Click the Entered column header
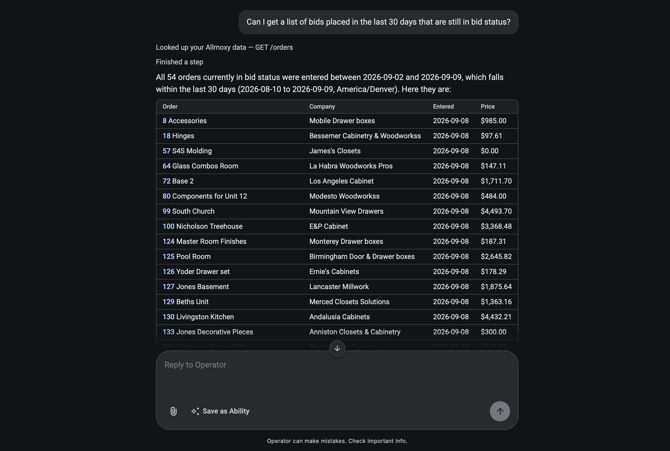 444,106
